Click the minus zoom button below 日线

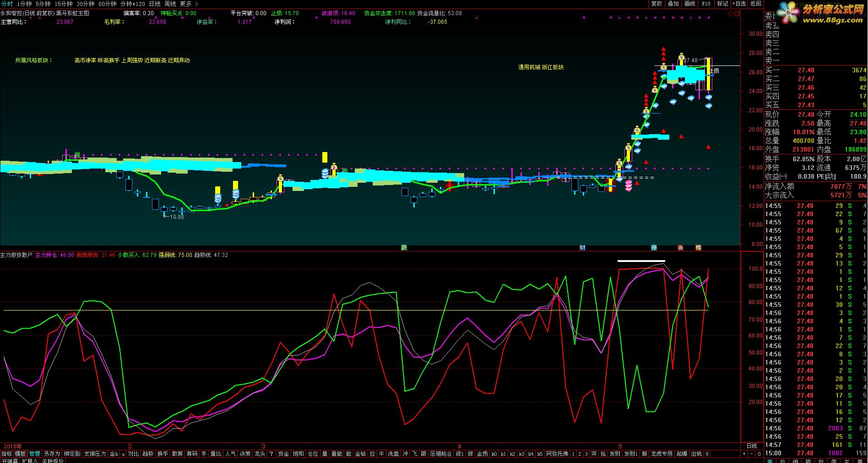752,454
